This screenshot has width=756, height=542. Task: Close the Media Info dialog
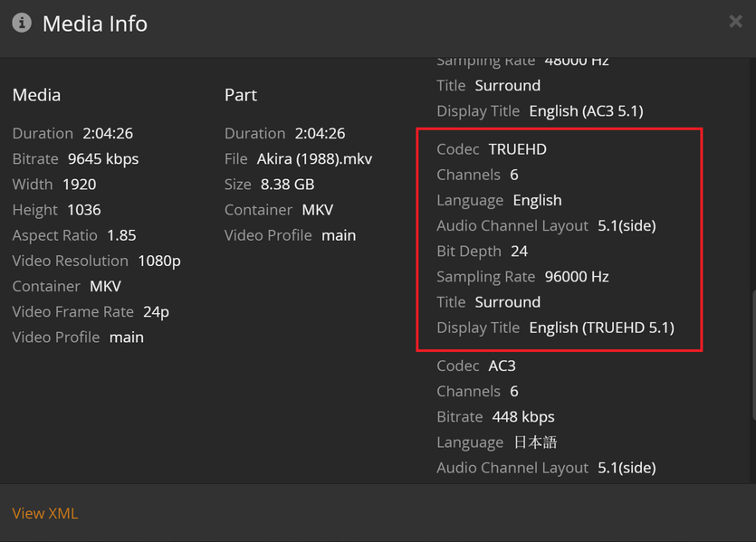pos(735,22)
